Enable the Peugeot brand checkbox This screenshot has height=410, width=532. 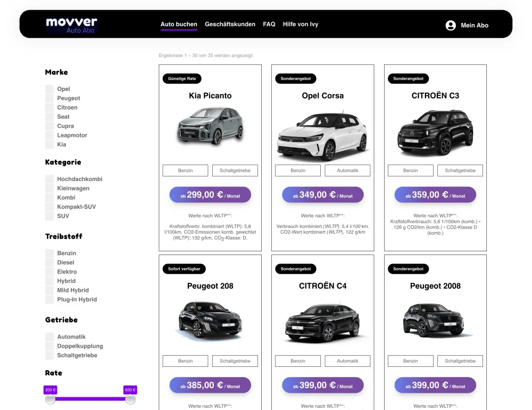click(x=49, y=99)
